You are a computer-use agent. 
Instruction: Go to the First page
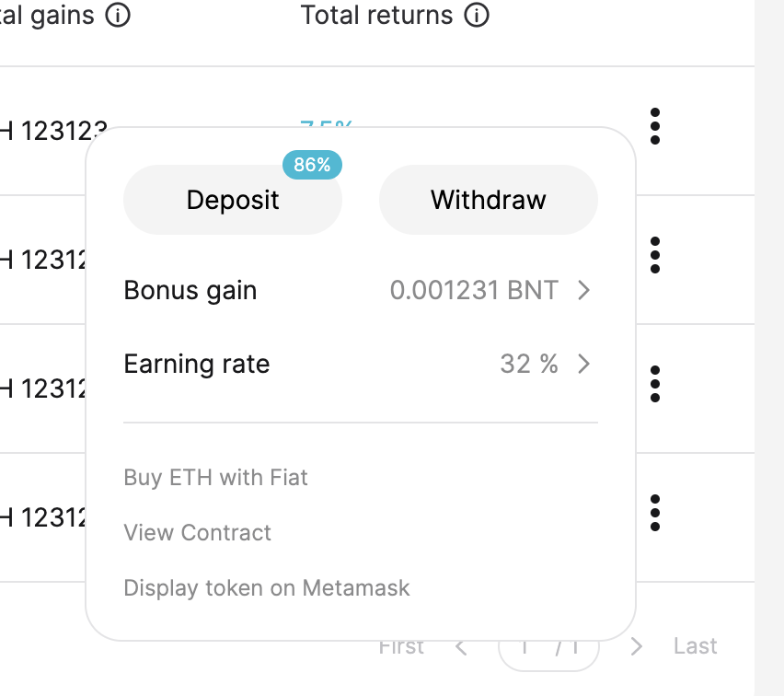[400, 645]
